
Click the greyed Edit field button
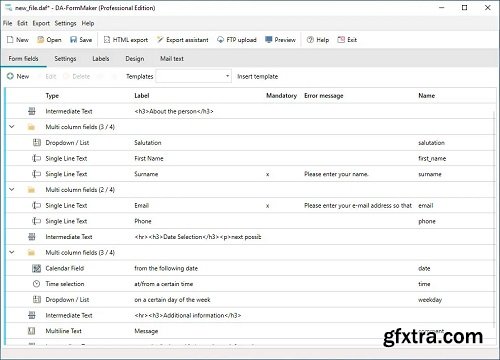[51, 76]
